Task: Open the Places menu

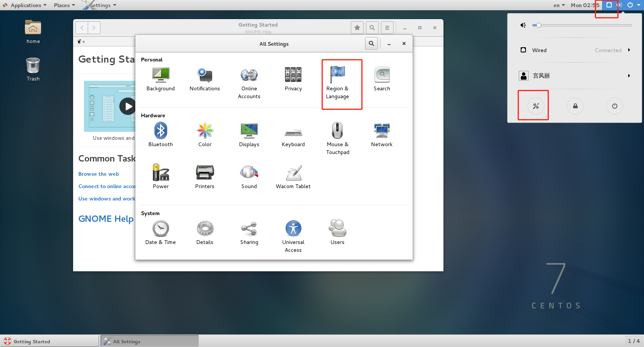Action: [62, 5]
